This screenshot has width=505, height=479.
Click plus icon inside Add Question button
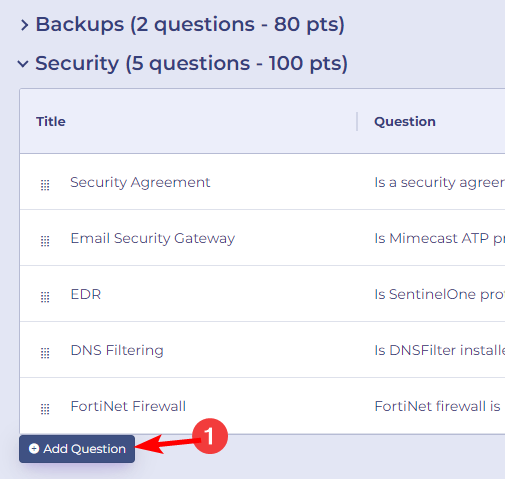(34, 449)
